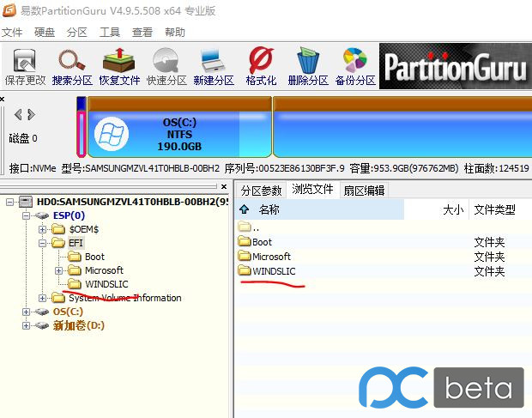The image size is (532, 418).
Task: Select the OS(C:) NTFS partition block
Action: coord(179,127)
